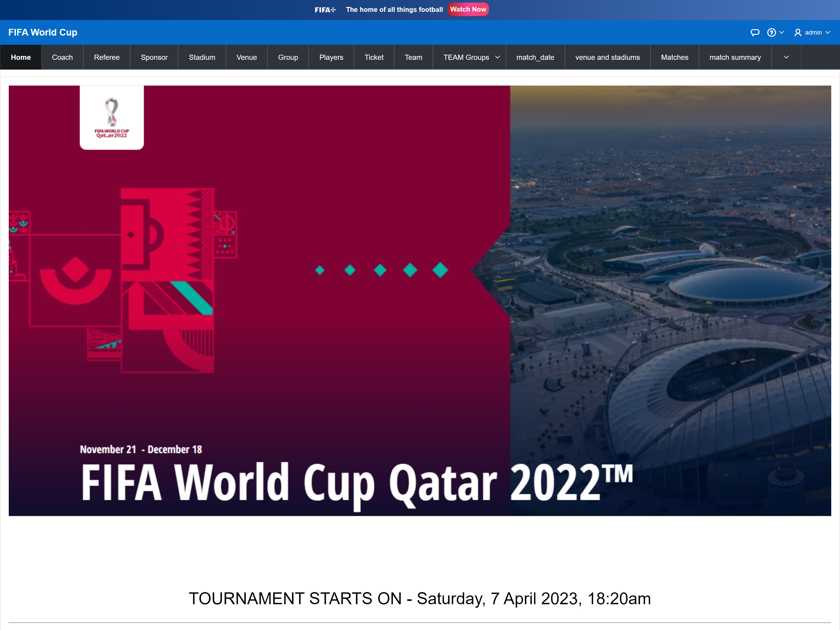Screen dimensions: 840x630
Task: Select the match summary tab
Action: coord(735,57)
